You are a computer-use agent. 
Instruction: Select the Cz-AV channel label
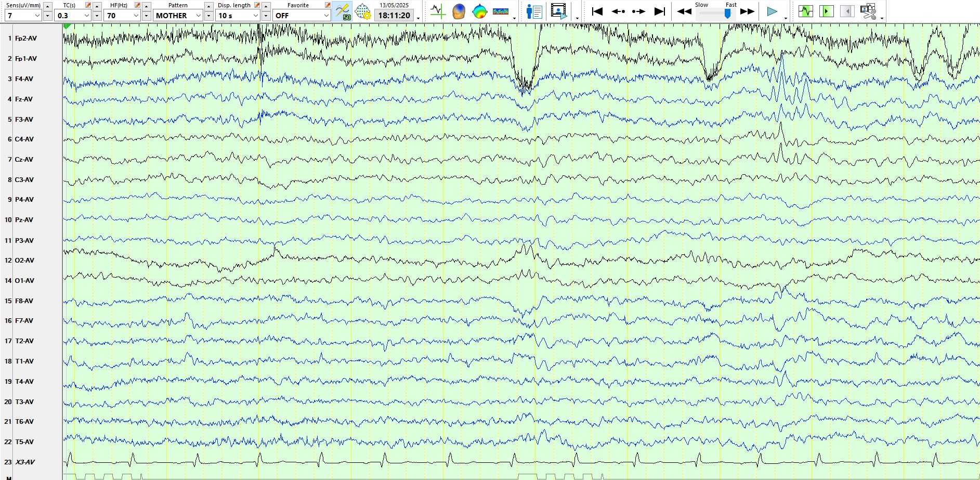pyautogui.click(x=24, y=160)
